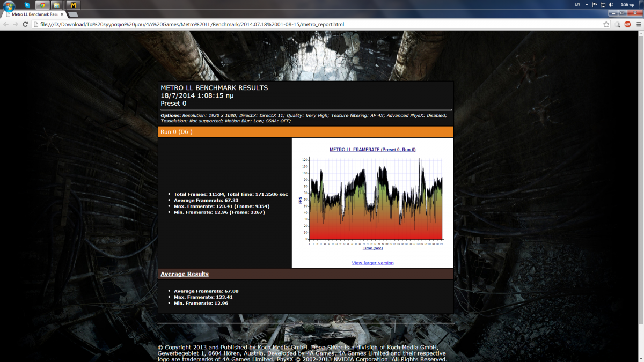Open the system clock showing 1:56

click(628, 4)
